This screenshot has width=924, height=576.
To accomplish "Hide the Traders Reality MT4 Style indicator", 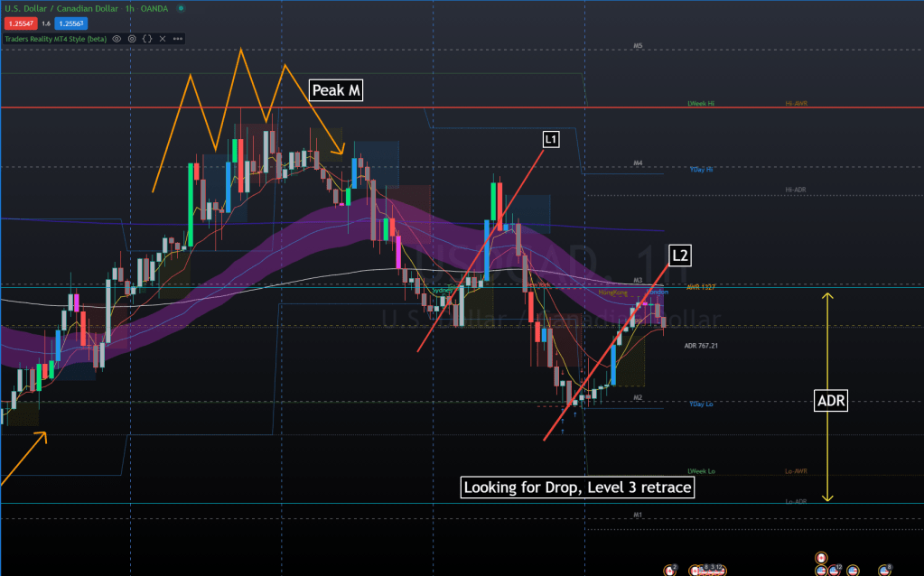I will [x=118, y=39].
